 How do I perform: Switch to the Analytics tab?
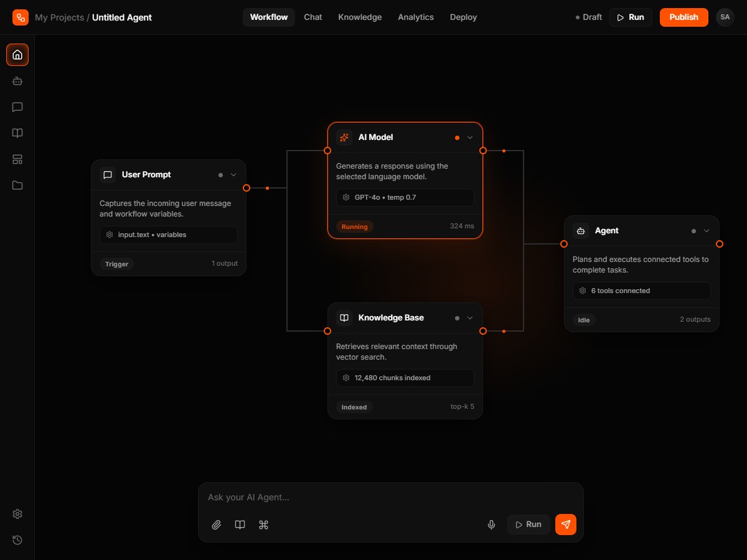(416, 17)
